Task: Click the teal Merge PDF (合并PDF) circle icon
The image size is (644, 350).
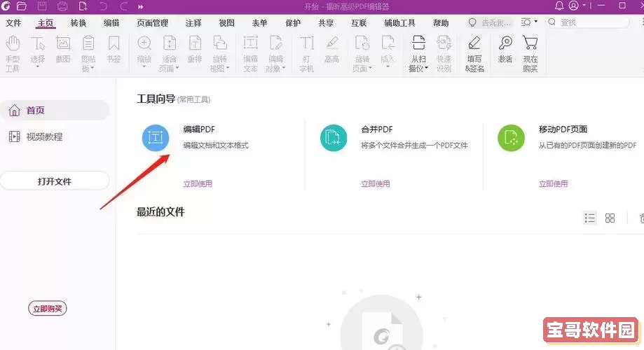Action: point(333,138)
